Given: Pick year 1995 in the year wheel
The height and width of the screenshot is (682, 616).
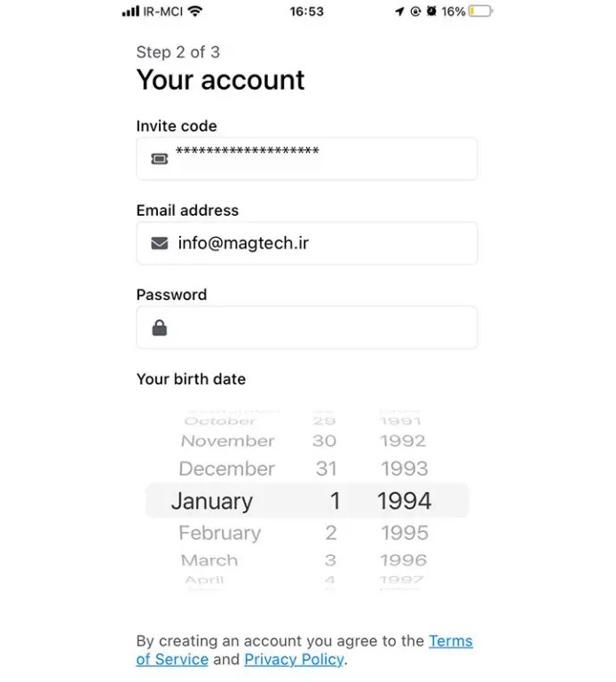Looking at the screenshot, I should point(404,533).
